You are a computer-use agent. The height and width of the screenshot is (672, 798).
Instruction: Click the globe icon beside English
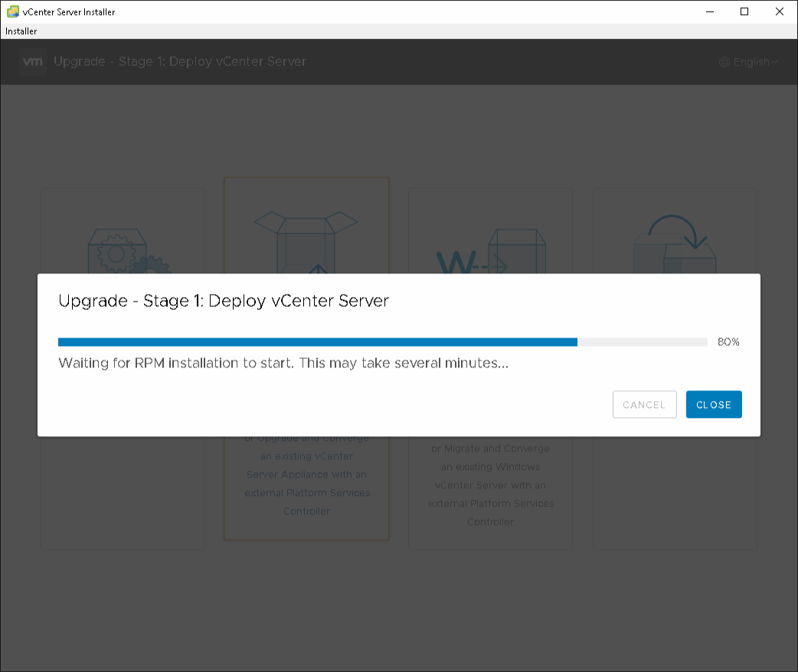click(724, 62)
